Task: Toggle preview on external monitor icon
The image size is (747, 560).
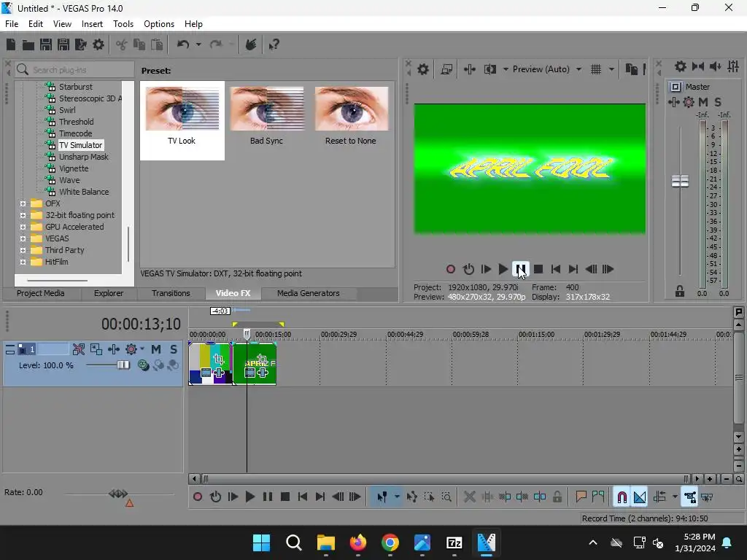Action: pyautogui.click(x=447, y=69)
